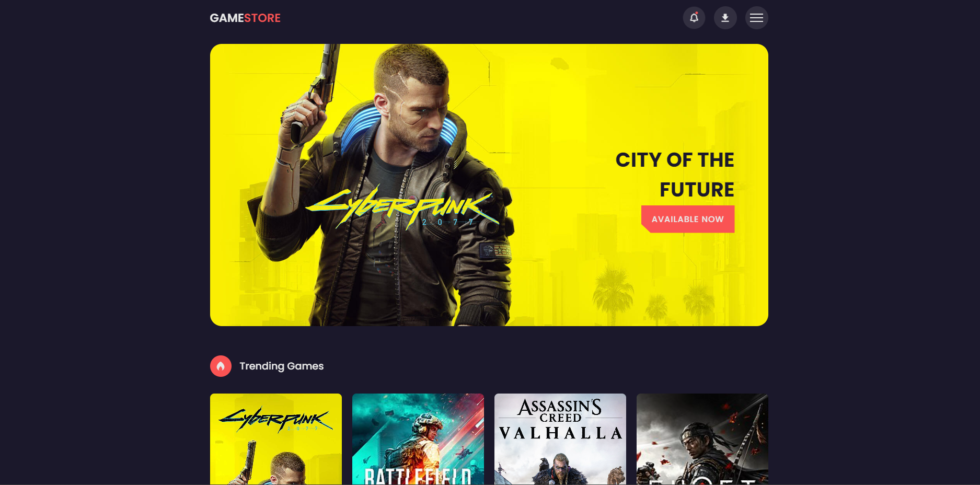Click the red flame trending icon
The width and height of the screenshot is (980, 485).
click(x=221, y=366)
